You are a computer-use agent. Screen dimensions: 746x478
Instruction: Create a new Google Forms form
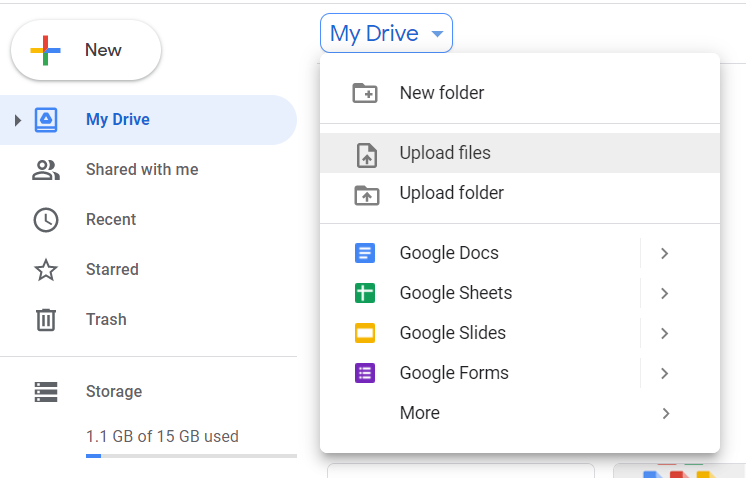480,373
